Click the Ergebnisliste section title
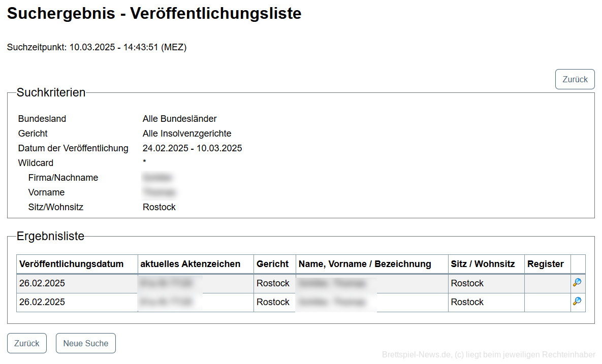 [50, 236]
